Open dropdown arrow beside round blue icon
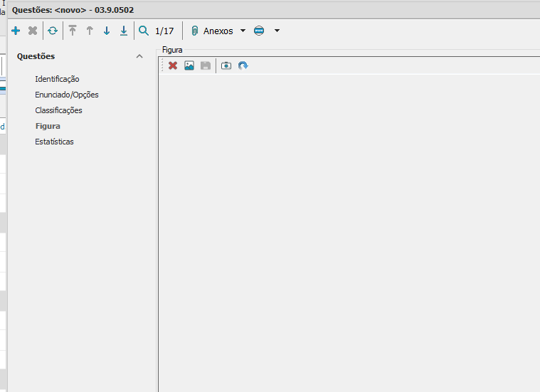540x392 pixels. (277, 31)
